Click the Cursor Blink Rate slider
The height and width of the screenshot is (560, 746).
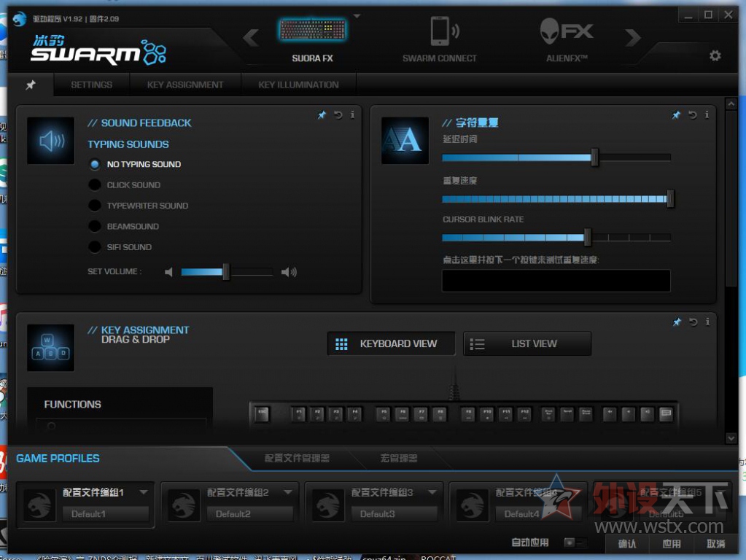tap(556, 238)
